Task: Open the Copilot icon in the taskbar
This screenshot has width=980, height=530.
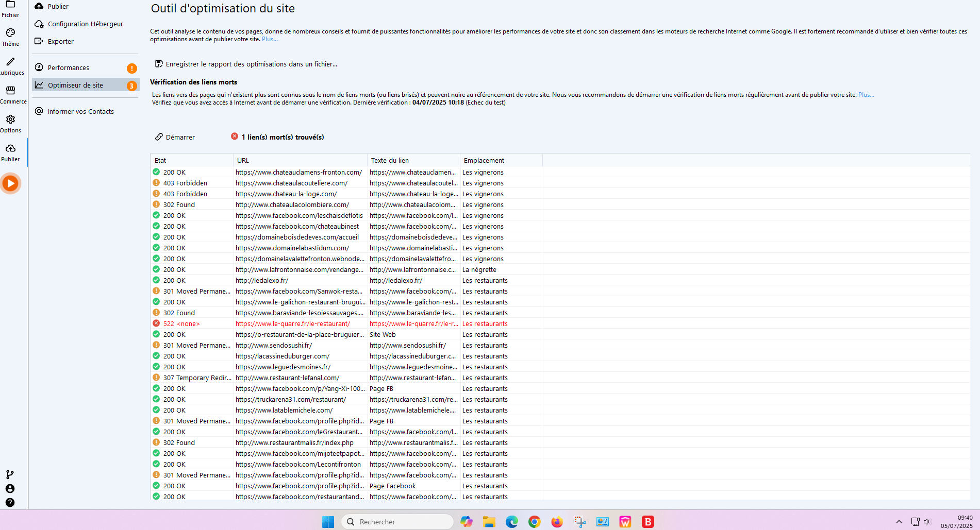Action: tap(467, 522)
